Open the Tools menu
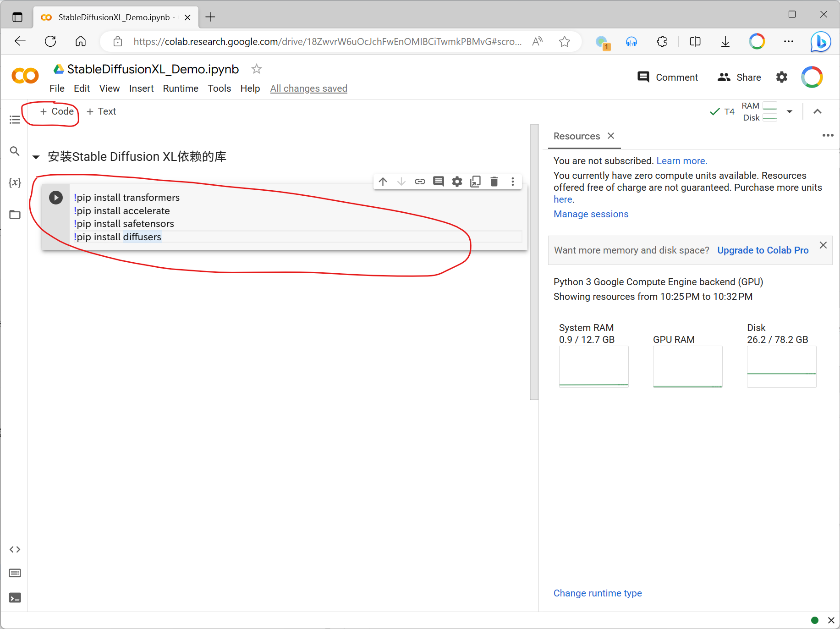The image size is (840, 629). click(x=220, y=88)
